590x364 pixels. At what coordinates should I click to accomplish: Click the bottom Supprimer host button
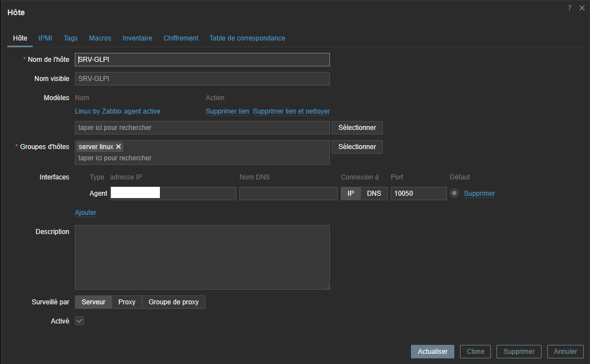tap(519, 352)
